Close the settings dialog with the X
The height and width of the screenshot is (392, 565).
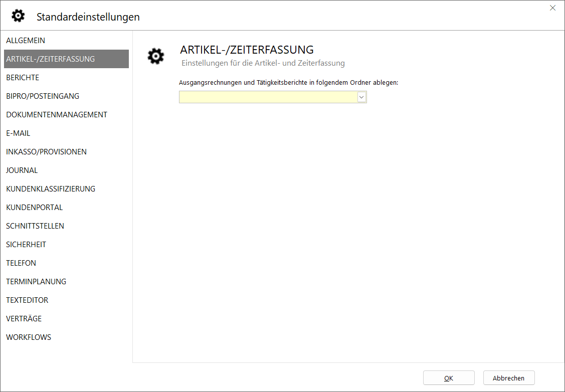pos(552,8)
